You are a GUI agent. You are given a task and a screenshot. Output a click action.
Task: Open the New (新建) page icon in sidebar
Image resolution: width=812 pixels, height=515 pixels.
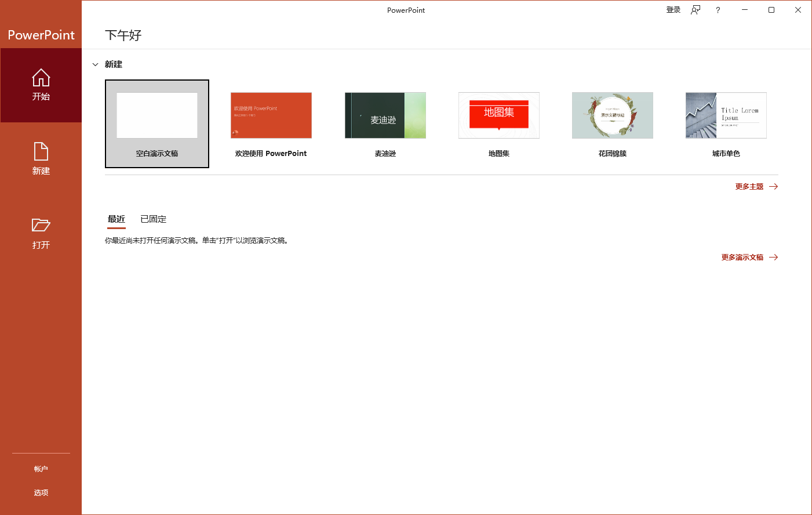click(x=41, y=151)
